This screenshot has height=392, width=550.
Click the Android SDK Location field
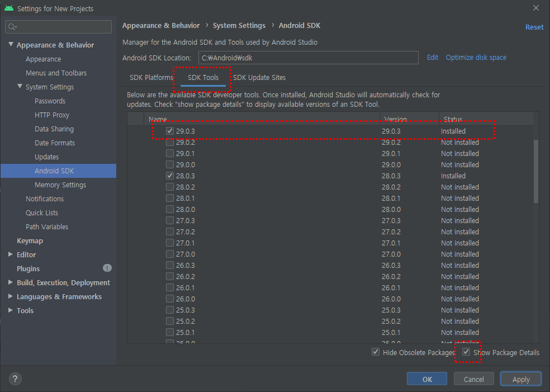(309, 58)
